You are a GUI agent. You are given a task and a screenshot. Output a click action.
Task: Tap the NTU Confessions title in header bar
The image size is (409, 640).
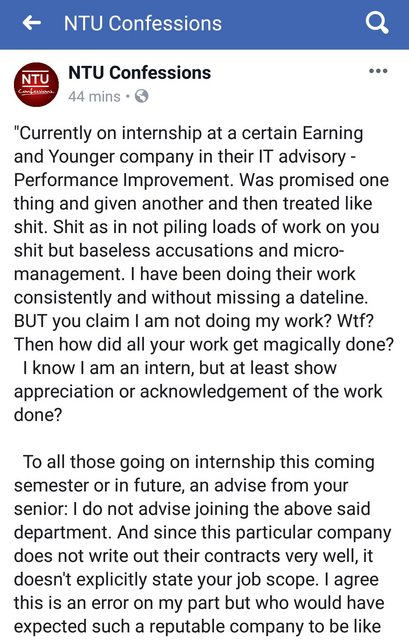[x=143, y=23]
